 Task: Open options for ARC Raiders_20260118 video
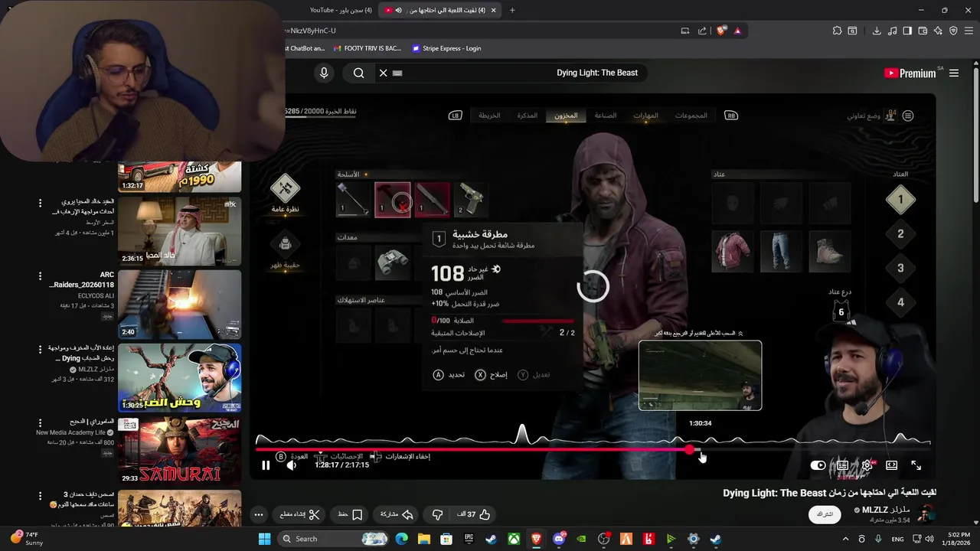(x=40, y=276)
